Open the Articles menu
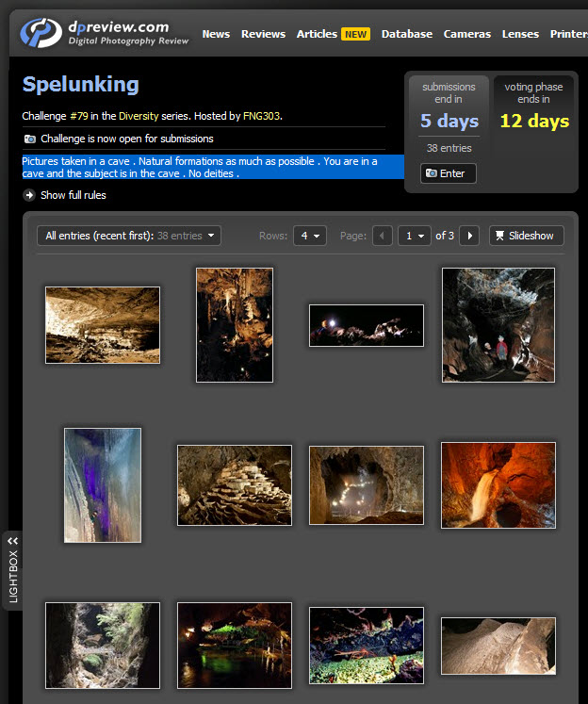Viewport: 588px width, 704px height. pyautogui.click(x=317, y=34)
